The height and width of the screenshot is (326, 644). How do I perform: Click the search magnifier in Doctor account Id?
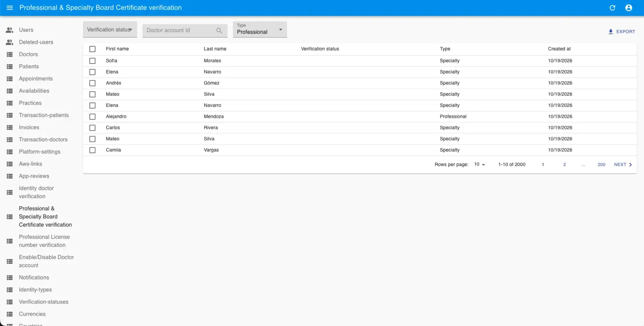219,30
